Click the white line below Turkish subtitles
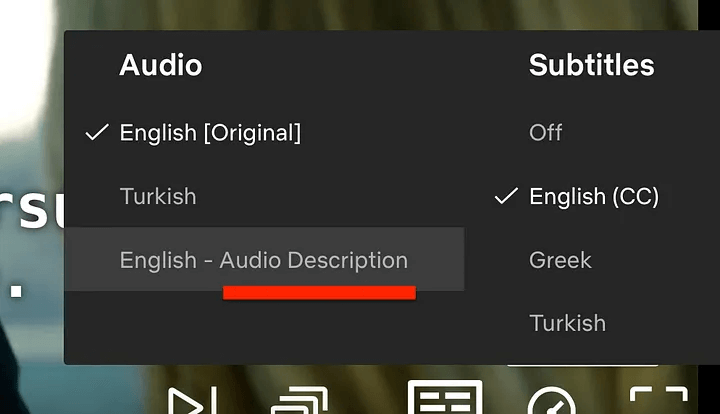The width and height of the screenshot is (720, 414). (x=582, y=365)
